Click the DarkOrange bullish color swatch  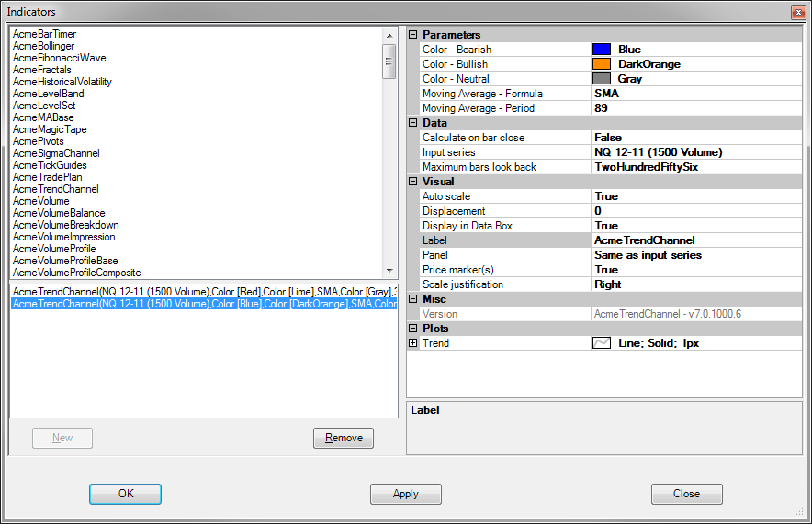pos(602,64)
